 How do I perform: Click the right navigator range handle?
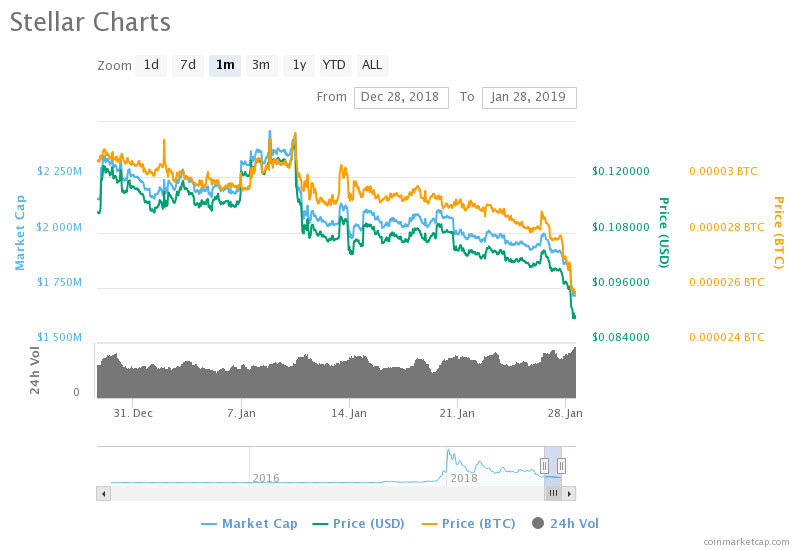[x=561, y=466]
